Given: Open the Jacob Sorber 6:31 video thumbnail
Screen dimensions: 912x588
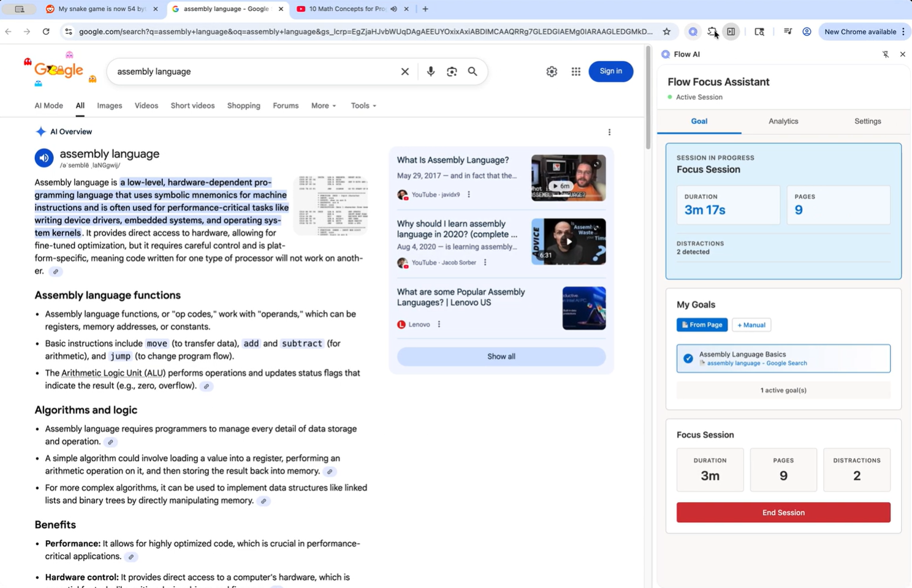Looking at the screenshot, I should coord(568,241).
